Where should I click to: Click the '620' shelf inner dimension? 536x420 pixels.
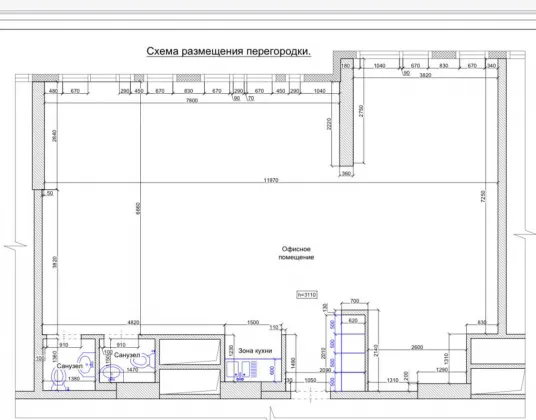click(353, 321)
